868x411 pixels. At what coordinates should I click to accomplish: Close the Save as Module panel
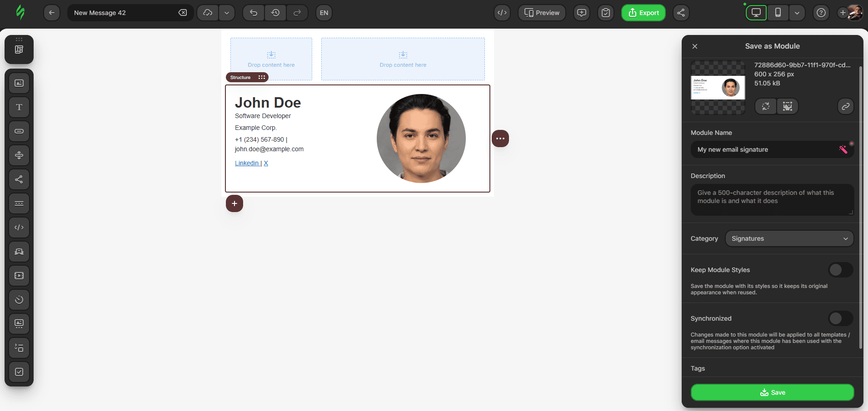[x=695, y=46]
